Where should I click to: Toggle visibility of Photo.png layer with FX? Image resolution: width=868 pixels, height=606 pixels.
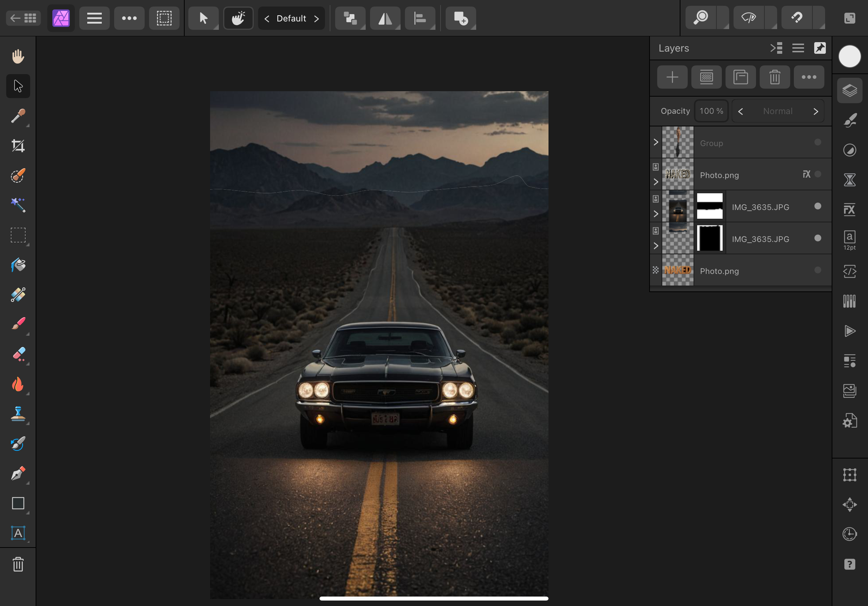[818, 174]
